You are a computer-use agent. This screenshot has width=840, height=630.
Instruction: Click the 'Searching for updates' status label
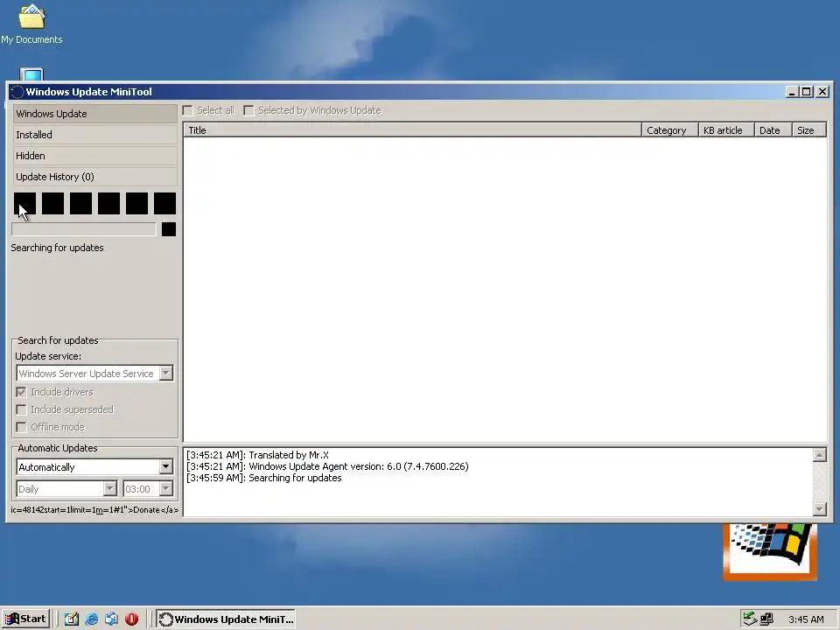[58, 248]
